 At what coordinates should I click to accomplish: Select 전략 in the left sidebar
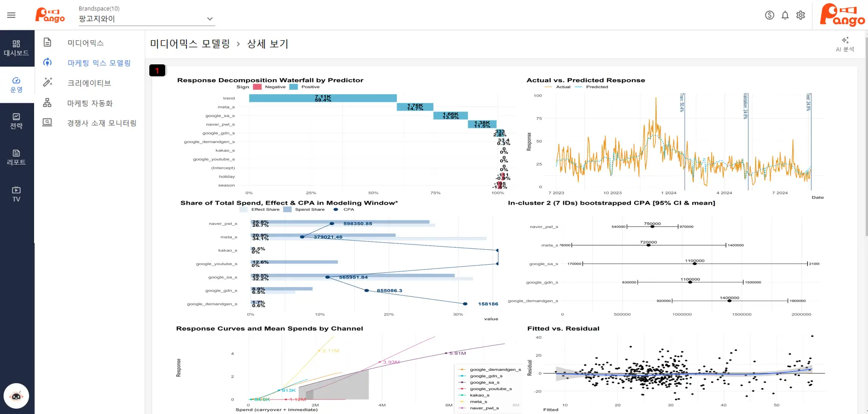coord(16,121)
